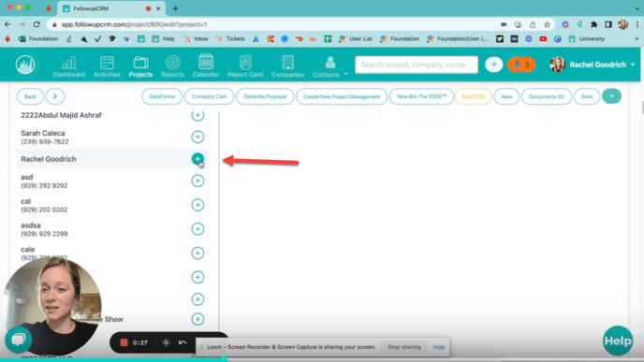Select Rachel Goodrich in contact list
Image resolution: width=644 pixels, height=362 pixels.
coord(49,159)
